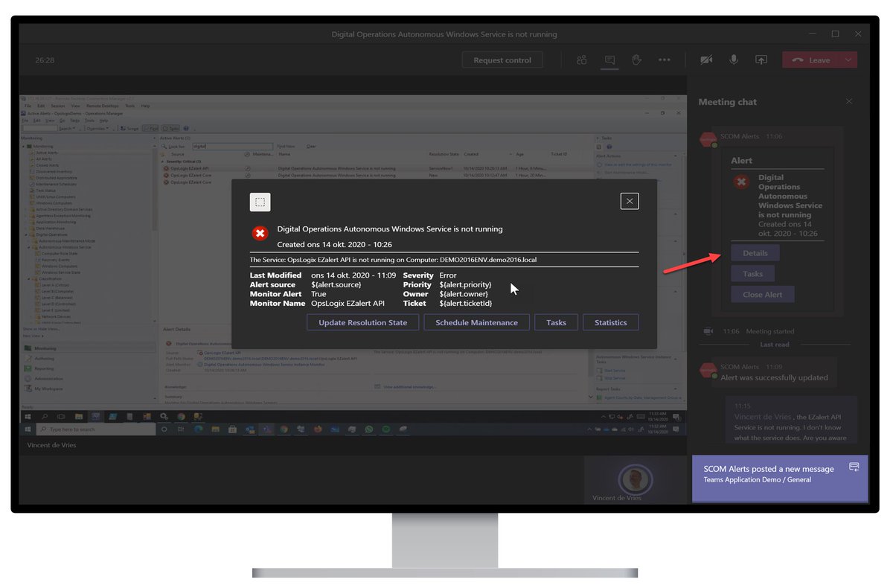Screen dimensions: 893x588
Task: Click the Vincent de Vries mention in chat
Action: click(763, 417)
